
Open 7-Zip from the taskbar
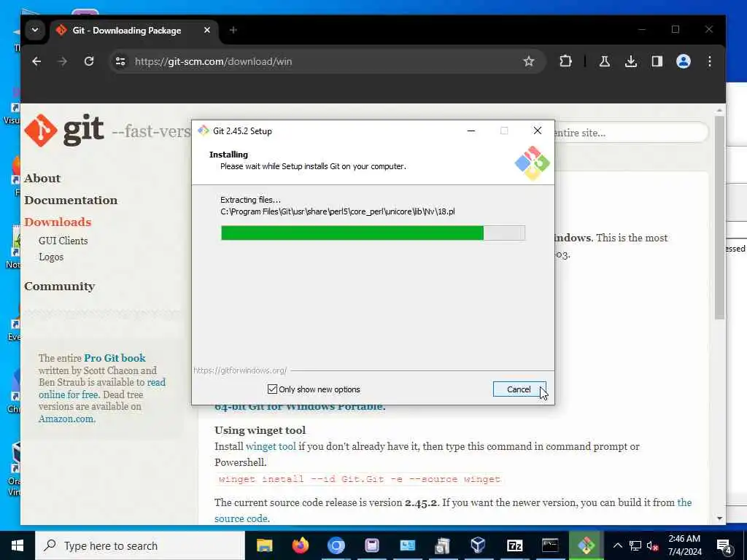(x=514, y=545)
